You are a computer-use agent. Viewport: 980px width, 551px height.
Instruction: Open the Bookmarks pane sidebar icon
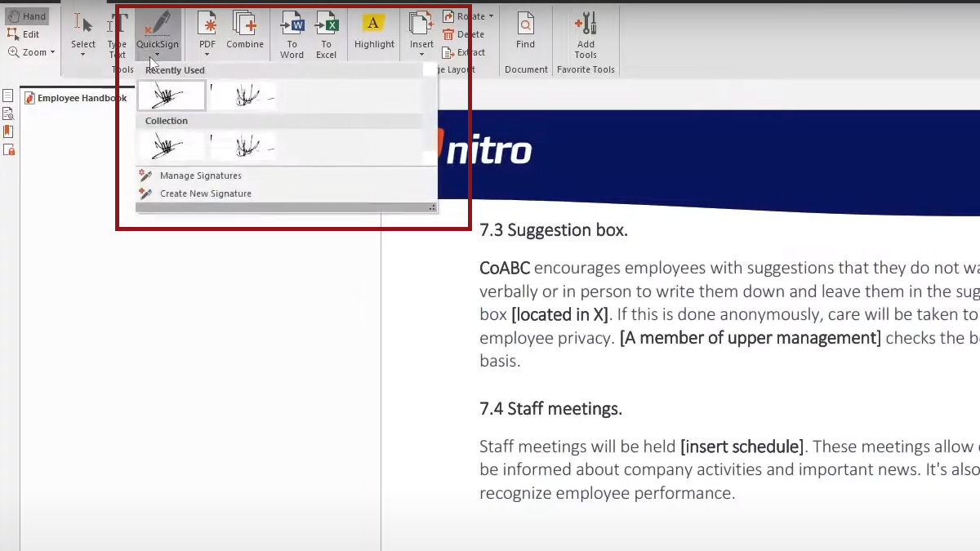pos(8,131)
